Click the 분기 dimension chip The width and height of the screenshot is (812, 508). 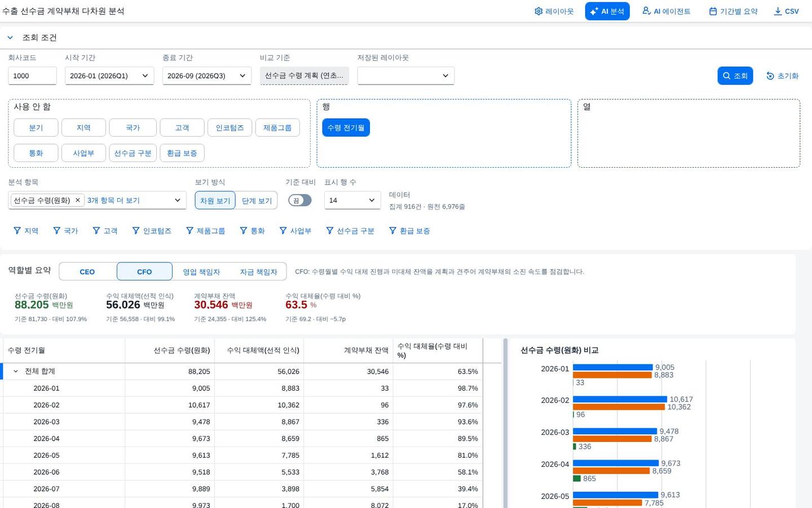(36, 128)
